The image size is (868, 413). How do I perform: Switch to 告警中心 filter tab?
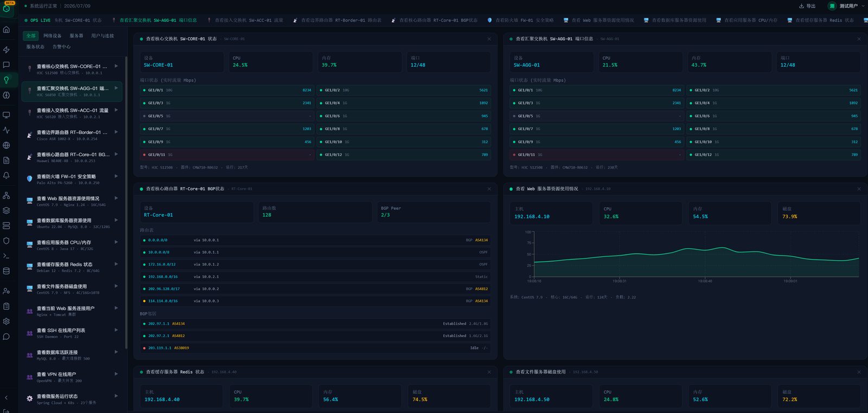coord(61,47)
